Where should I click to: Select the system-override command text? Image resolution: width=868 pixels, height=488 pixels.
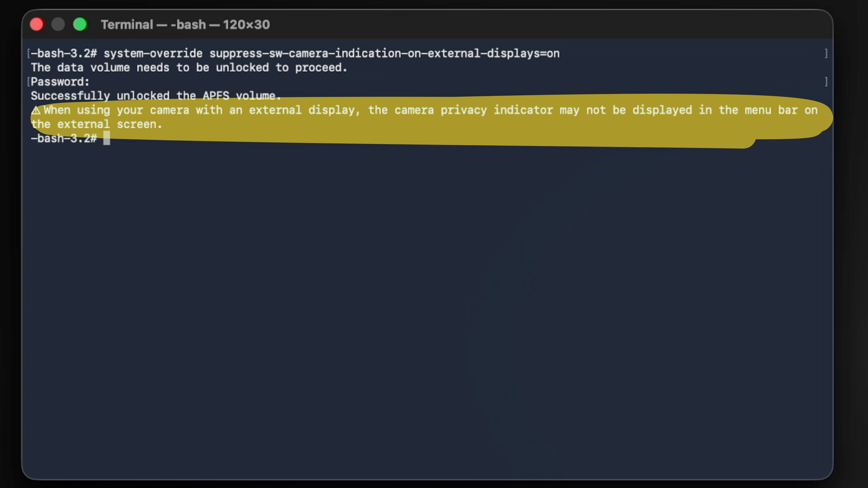tap(152, 53)
